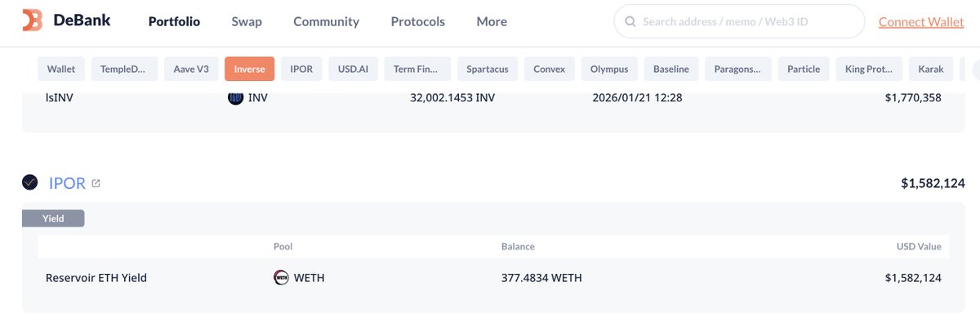
Task: Click the 2026/01/21 12:28 unlock time
Action: tap(637, 98)
